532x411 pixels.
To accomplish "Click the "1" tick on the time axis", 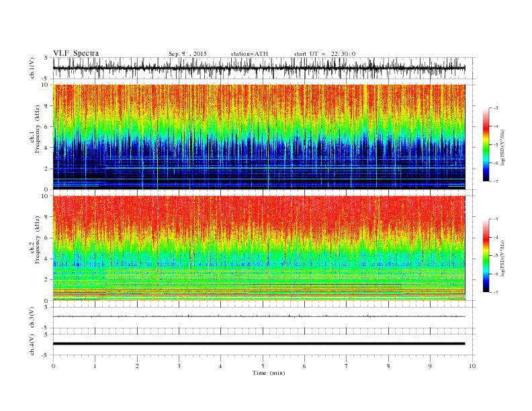I will (x=95, y=366).
